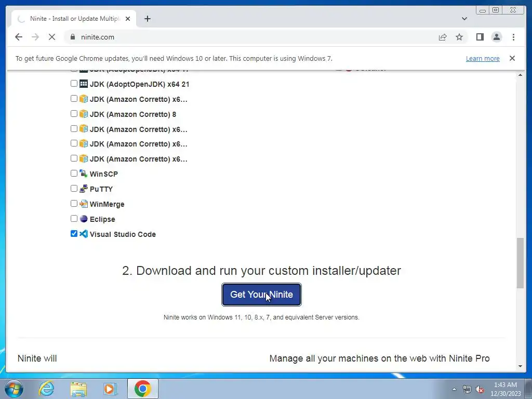The height and width of the screenshot is (399, 532).
Task: Check the JDK (Amazon Corretto) 8 checkbox
Action: (74, 113)
